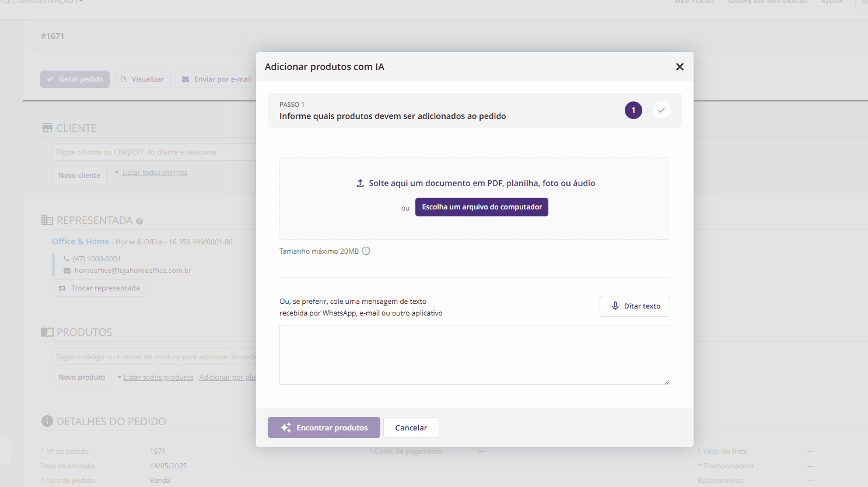
Task: Open the DEMONSTRAÇÃO account dropdown
Action: [x=41, y=2]
